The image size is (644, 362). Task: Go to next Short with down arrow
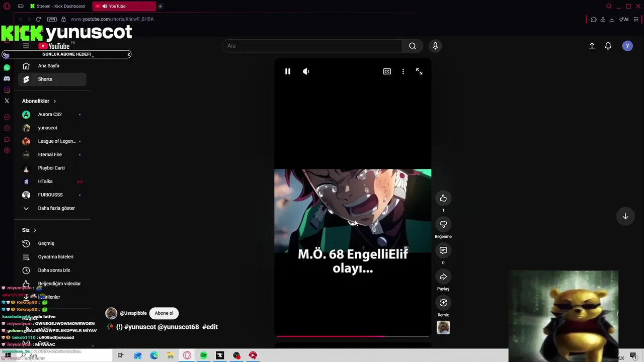coord(625,216)
